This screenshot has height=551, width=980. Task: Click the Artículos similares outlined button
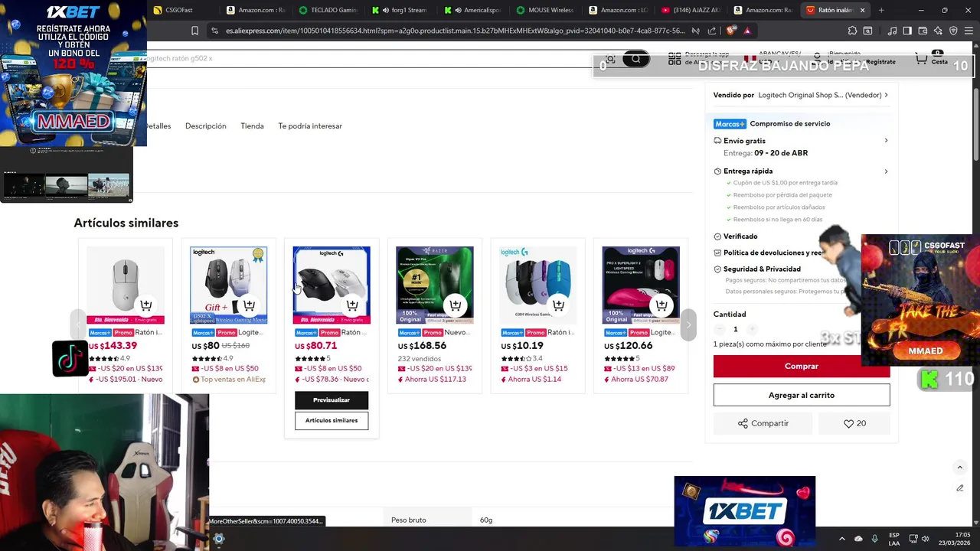(x=332, y=420)
